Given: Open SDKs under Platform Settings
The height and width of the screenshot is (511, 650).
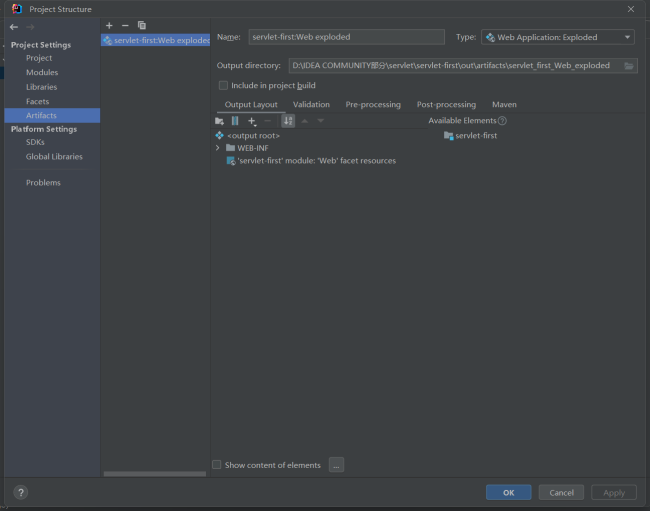Looking at the screenshot, I should click(x=35, y=142).
